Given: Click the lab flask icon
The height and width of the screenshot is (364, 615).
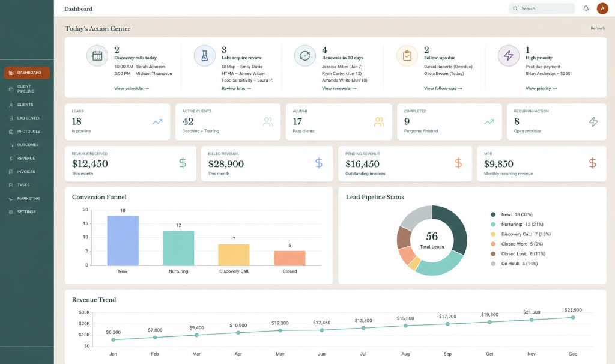Looking at the screenshot, I should pos(204,56).
